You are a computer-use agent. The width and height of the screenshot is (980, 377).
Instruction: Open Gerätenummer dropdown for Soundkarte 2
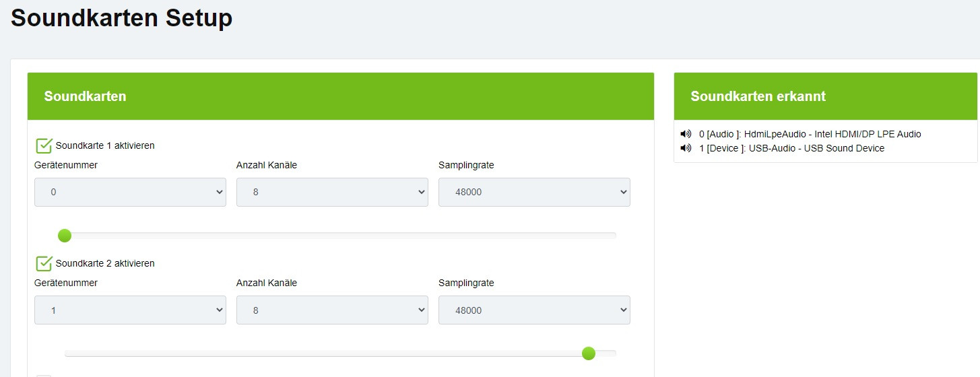click(x=130, y=310)
